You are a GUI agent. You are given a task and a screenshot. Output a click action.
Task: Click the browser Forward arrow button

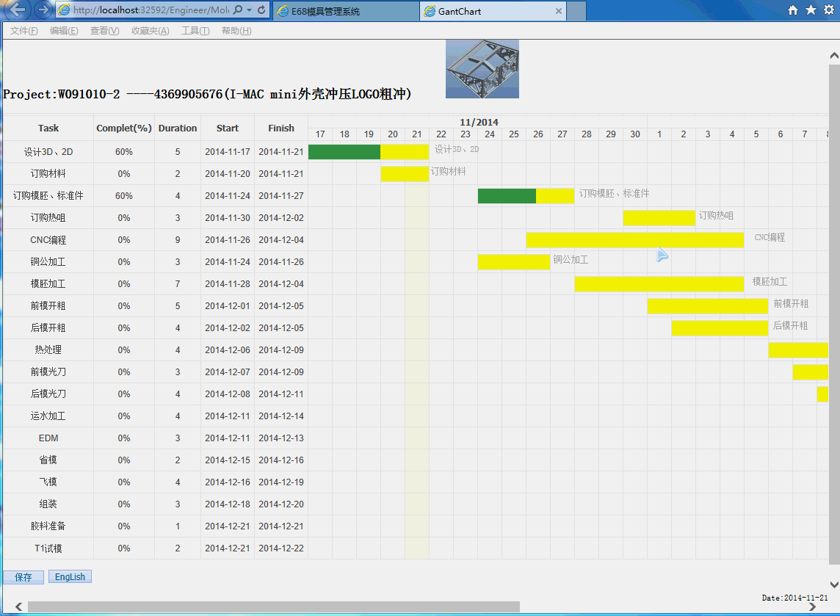(x=43, y=10)
